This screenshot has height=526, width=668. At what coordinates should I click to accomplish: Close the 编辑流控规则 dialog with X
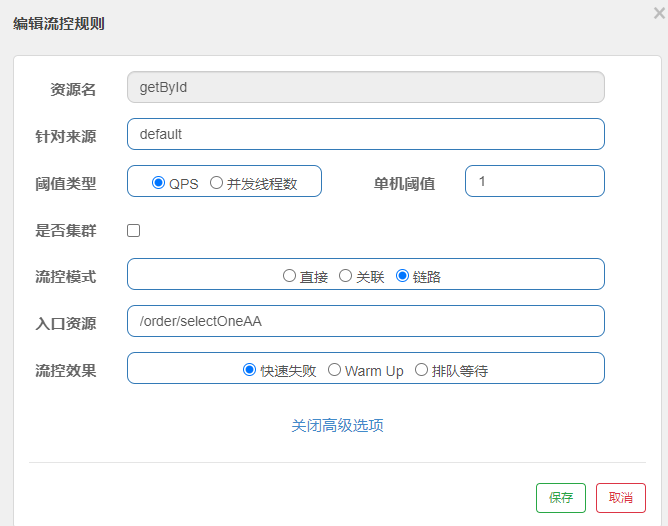tap(658, 14)
